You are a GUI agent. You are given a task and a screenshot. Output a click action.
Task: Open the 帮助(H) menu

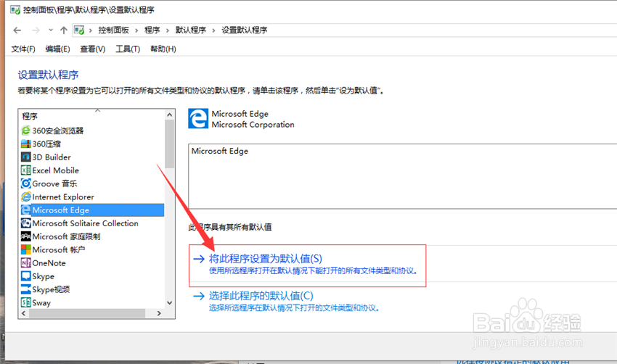(163, 49)
